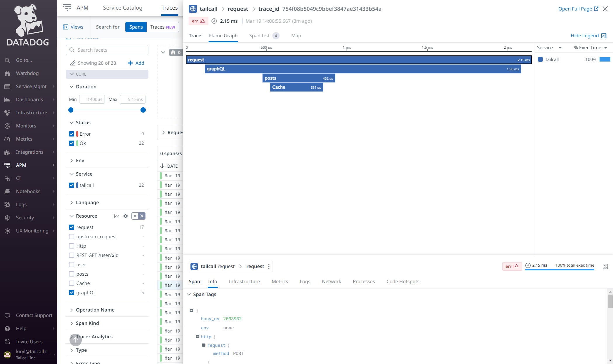Viewport: 613px width, 364px height.
Task: Uncheck the tailcall service filter
Action: 72,185
